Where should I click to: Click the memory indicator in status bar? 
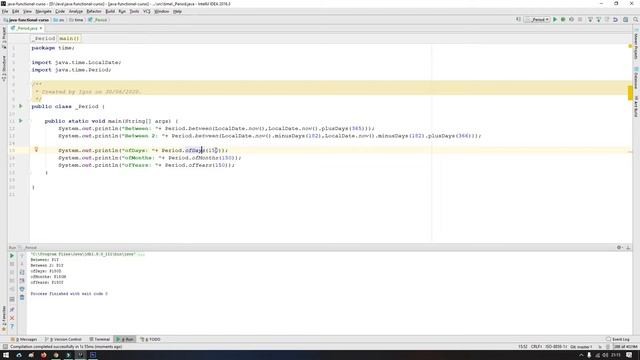625,347
